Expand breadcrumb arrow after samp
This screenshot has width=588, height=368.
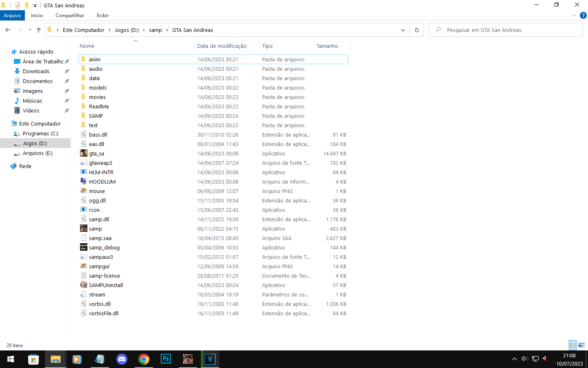tap(167, 30)
